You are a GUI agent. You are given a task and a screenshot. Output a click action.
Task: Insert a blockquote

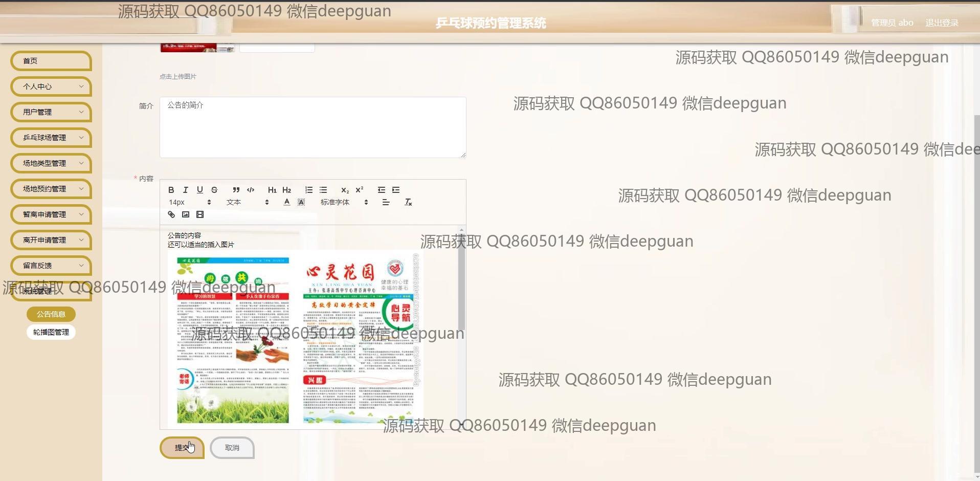(x=236, y=190)
